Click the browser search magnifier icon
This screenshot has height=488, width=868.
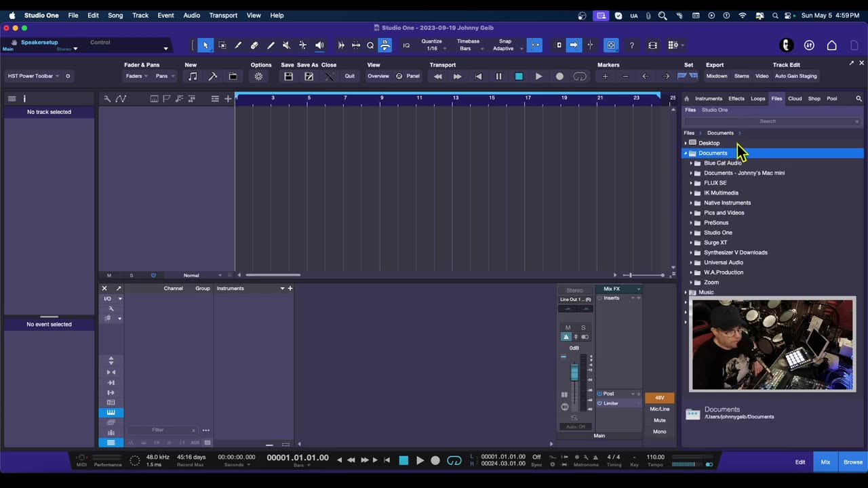coord(859,99)
